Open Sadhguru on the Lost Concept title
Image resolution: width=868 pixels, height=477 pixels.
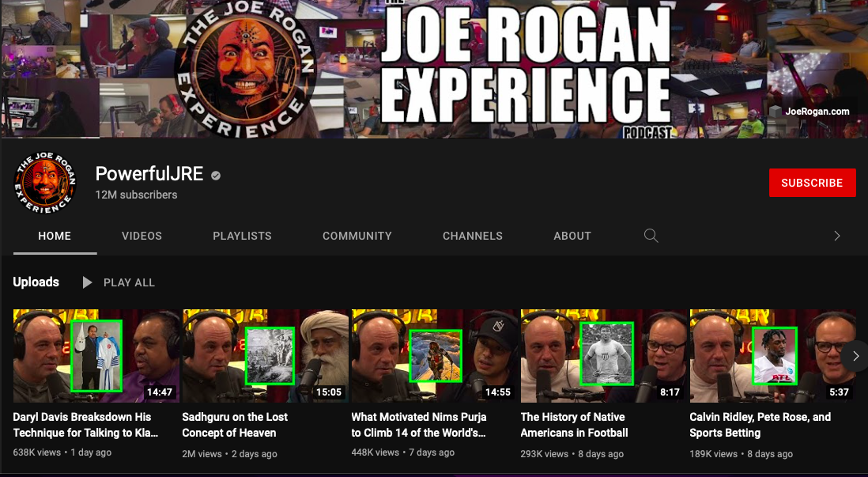click(x=236, y=425)
